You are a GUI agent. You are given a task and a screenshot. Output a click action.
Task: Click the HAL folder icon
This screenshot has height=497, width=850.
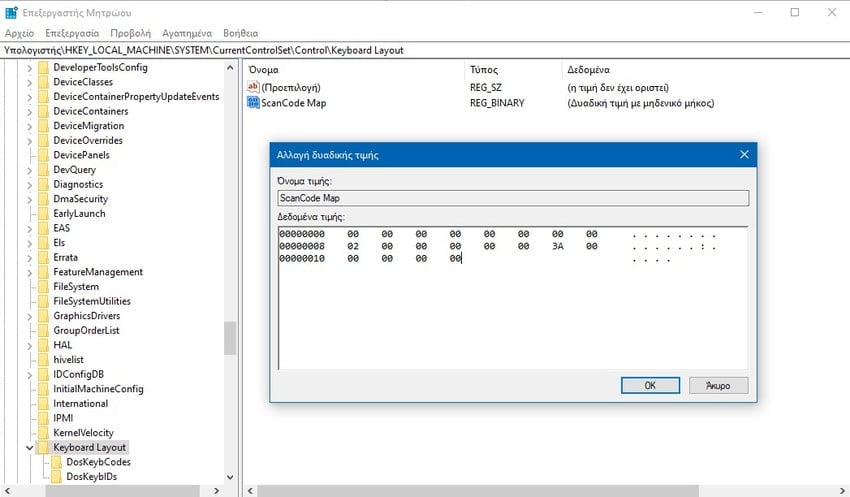tap(43, 345)
